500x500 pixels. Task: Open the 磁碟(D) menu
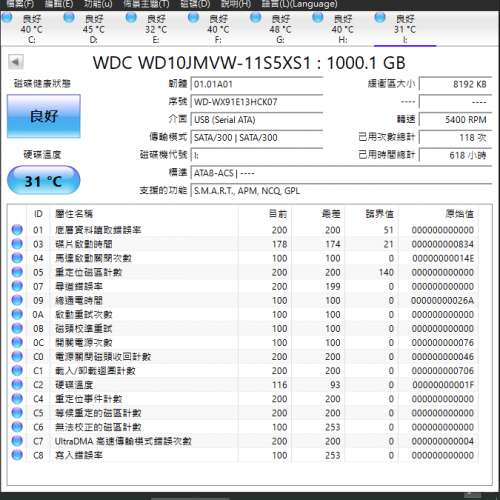pos(195,4)
